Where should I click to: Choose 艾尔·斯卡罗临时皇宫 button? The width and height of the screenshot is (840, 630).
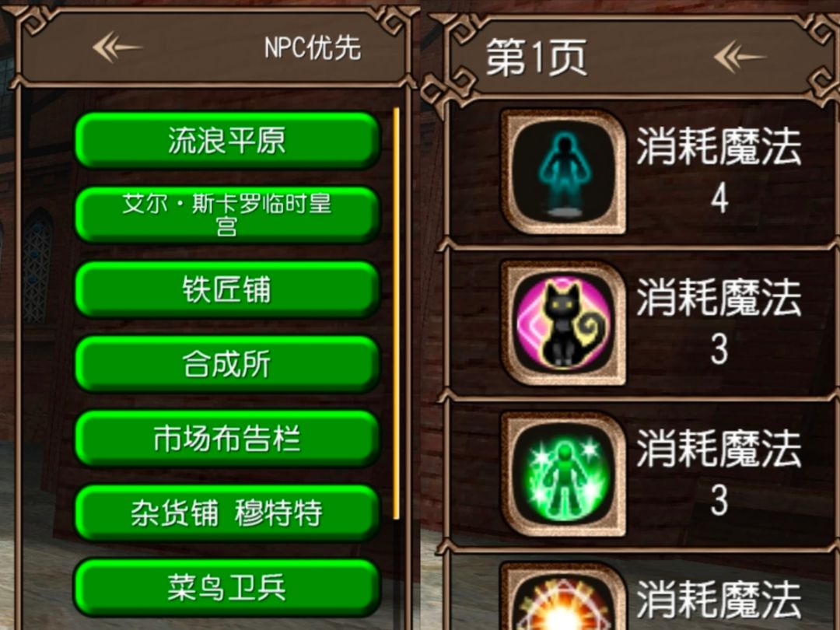(227, 215)
